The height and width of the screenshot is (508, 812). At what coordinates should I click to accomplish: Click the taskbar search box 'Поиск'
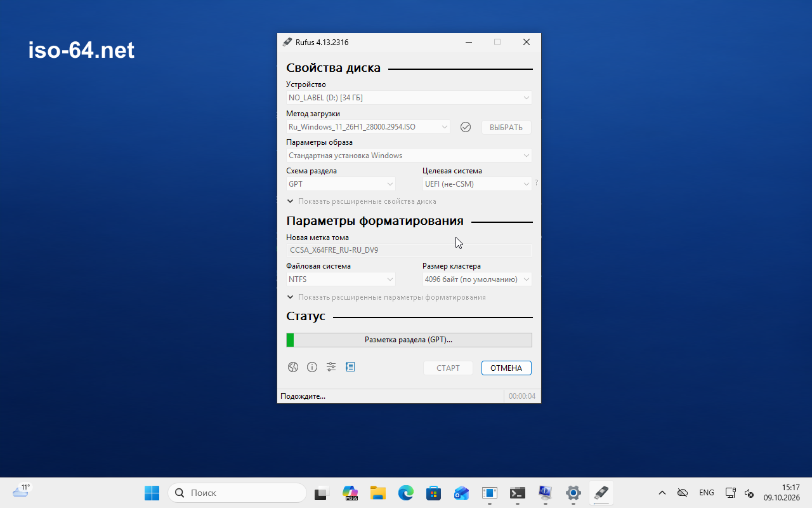coord(237,493)
